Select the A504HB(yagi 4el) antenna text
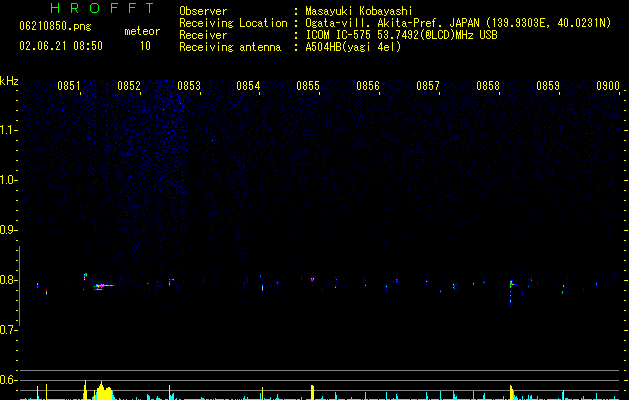 tap(353, 47)
